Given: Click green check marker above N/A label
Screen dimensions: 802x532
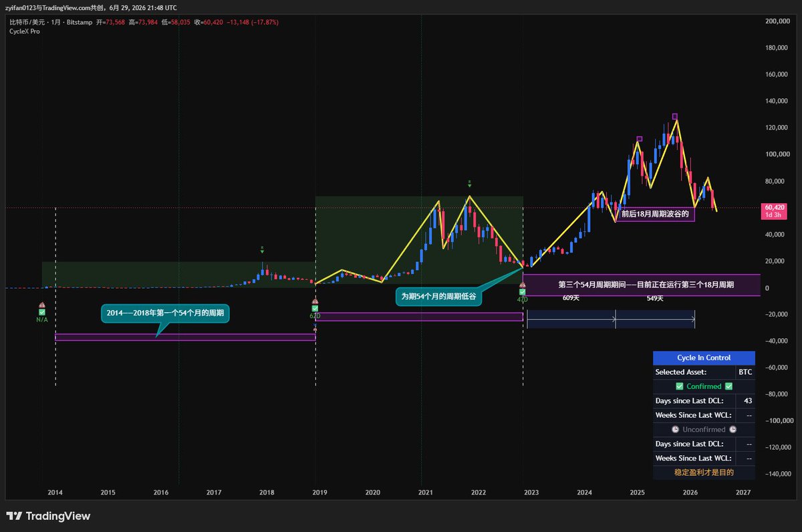Looking at the screenshot, I should tap(42, 312).
